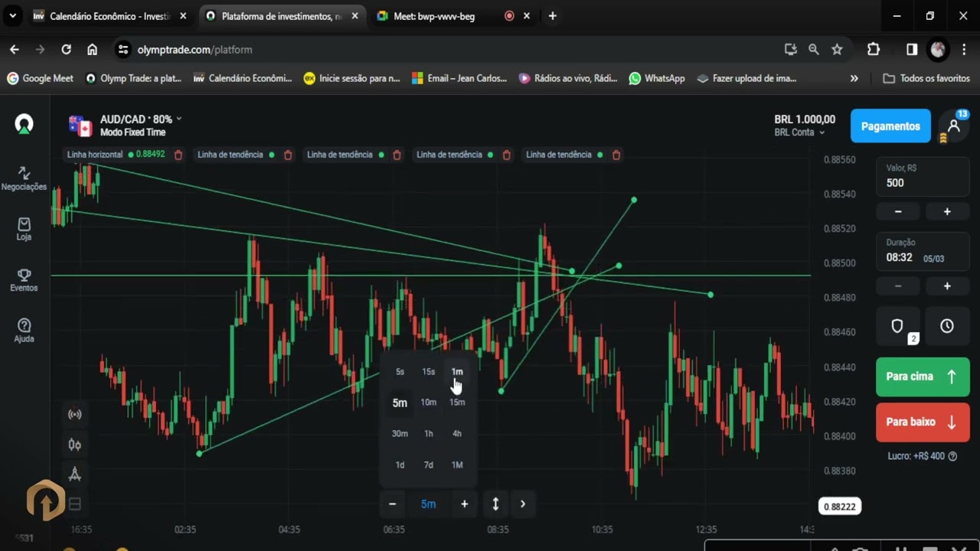The image size is (980, 551).
Task: Open the 5m timeframe selector button
Action: click(x=428, y=504)
